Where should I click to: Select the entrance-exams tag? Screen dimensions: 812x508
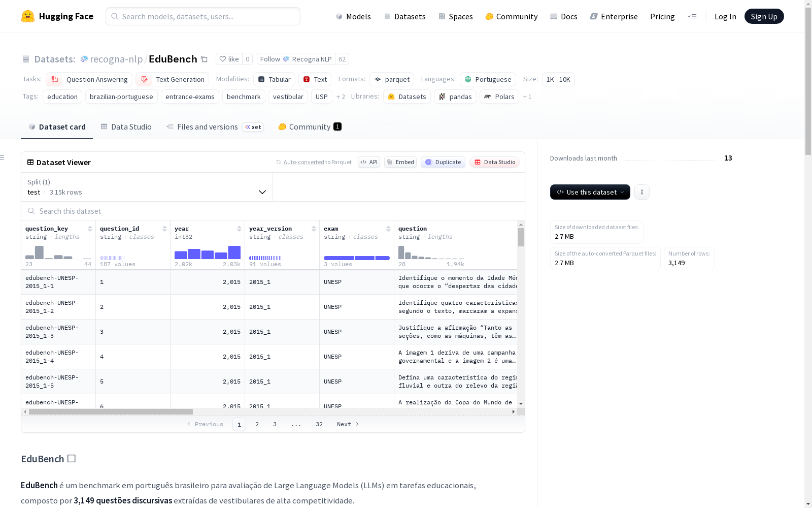190,97
